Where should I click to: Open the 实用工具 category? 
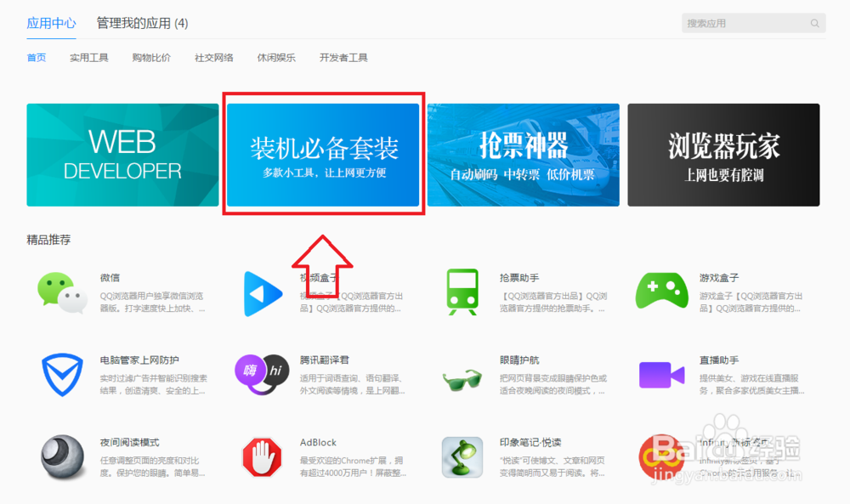[x=88, y=58]
